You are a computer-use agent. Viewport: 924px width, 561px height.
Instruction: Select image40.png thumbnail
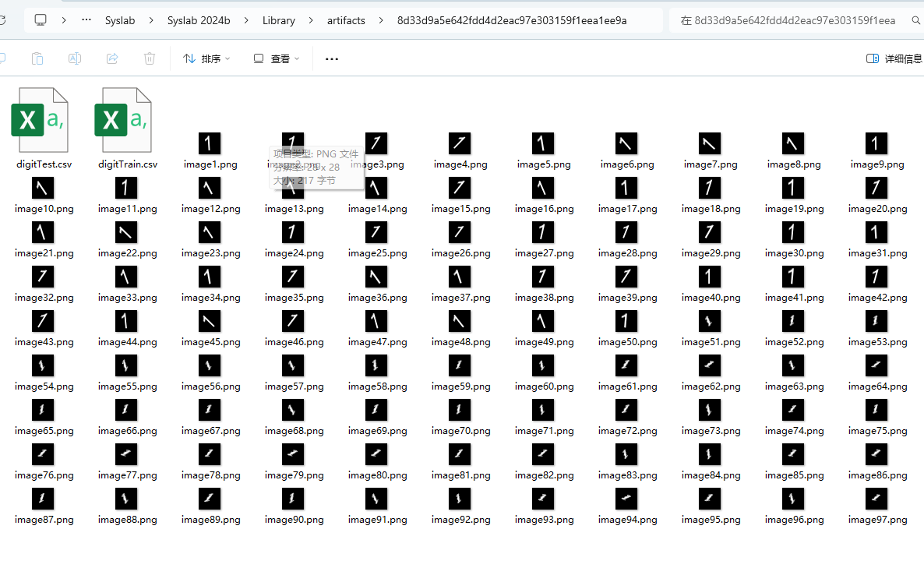[710, 277]
